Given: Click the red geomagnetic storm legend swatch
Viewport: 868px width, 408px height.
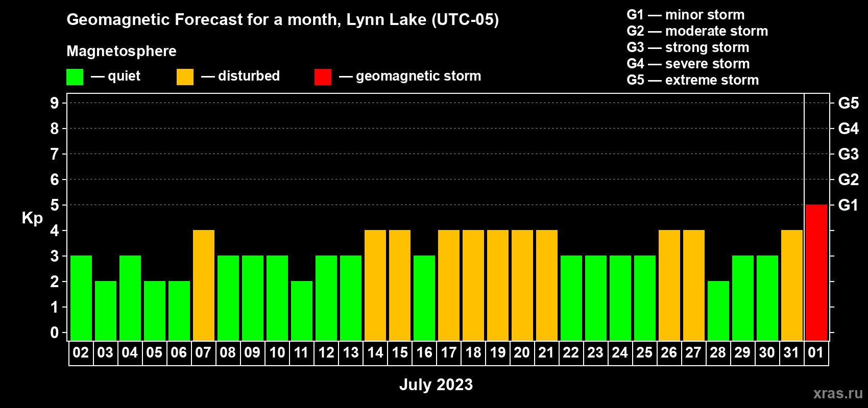Looking at the screenshot, I should pyautogui.click(x=323, y=77).
